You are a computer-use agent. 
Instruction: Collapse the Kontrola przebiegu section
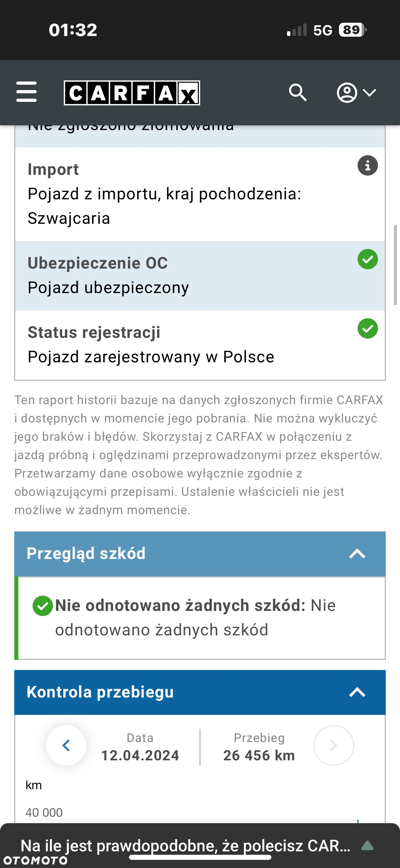[357, 692]
